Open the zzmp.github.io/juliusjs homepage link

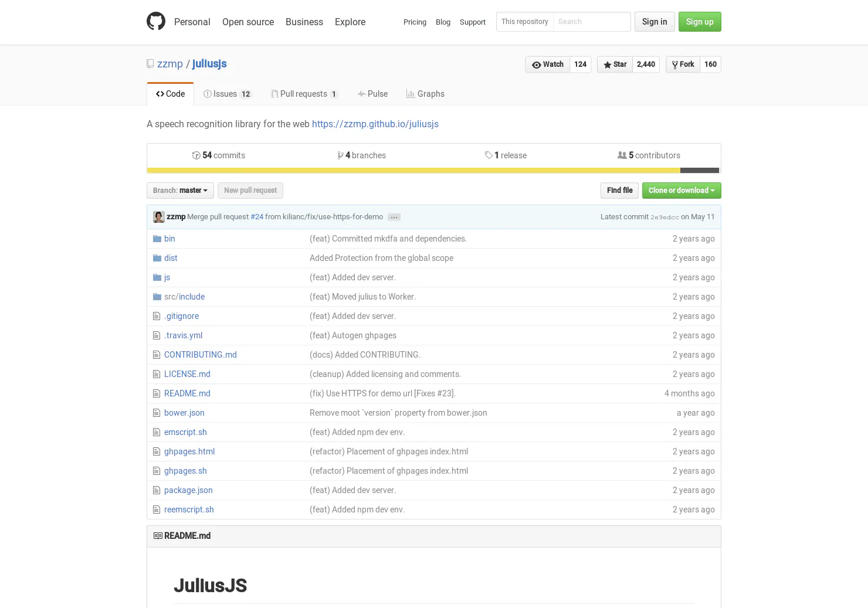[x=375, y=124]
